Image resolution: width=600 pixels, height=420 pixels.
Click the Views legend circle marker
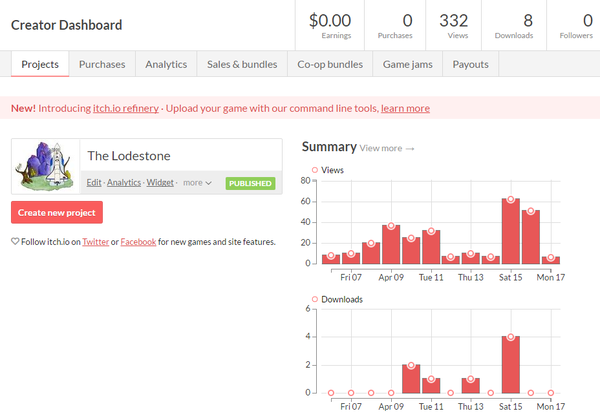(x=315, y=171)
